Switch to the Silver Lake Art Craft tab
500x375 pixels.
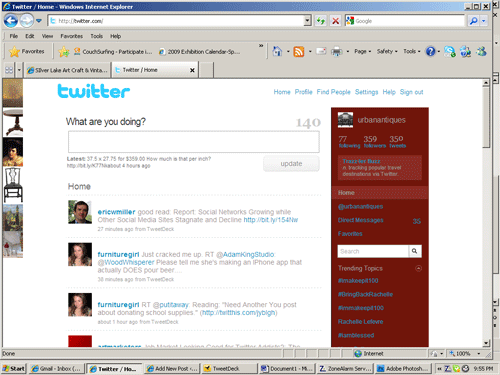click(x=68, y=70)
